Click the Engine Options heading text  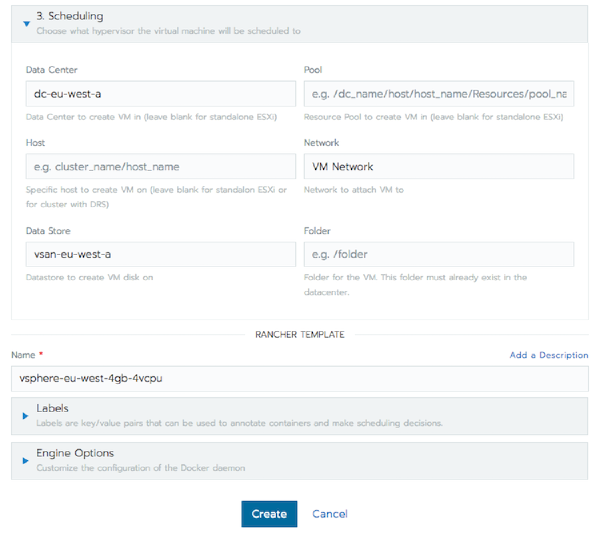coord(75,453)
